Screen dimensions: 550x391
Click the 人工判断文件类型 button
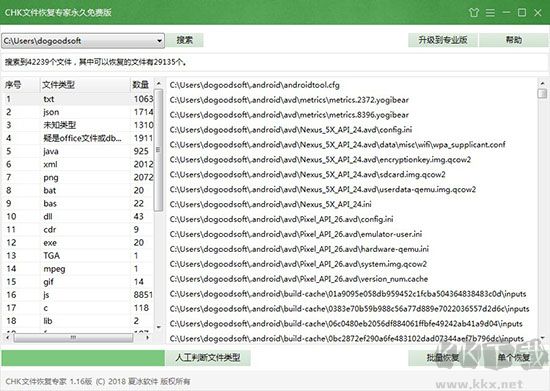coord(208,358)
